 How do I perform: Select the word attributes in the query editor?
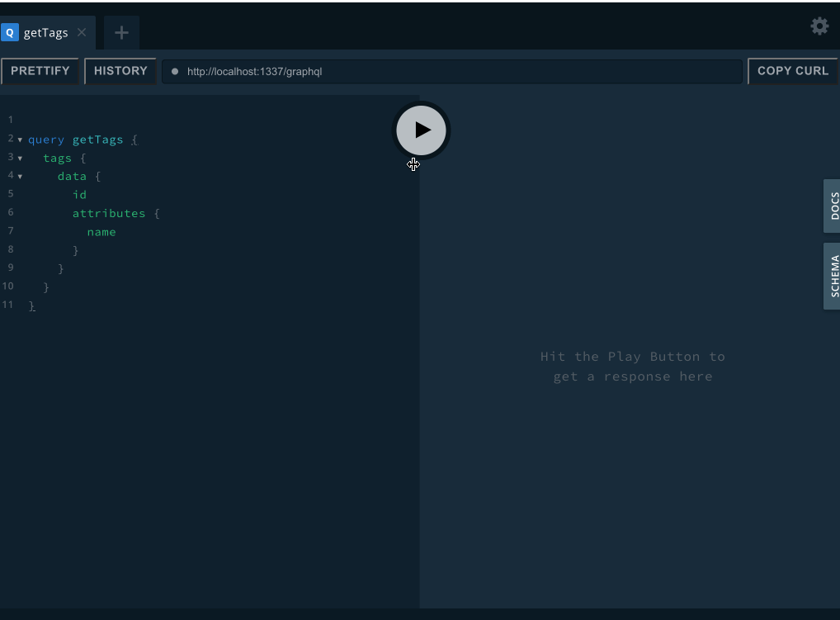point(108,213)
